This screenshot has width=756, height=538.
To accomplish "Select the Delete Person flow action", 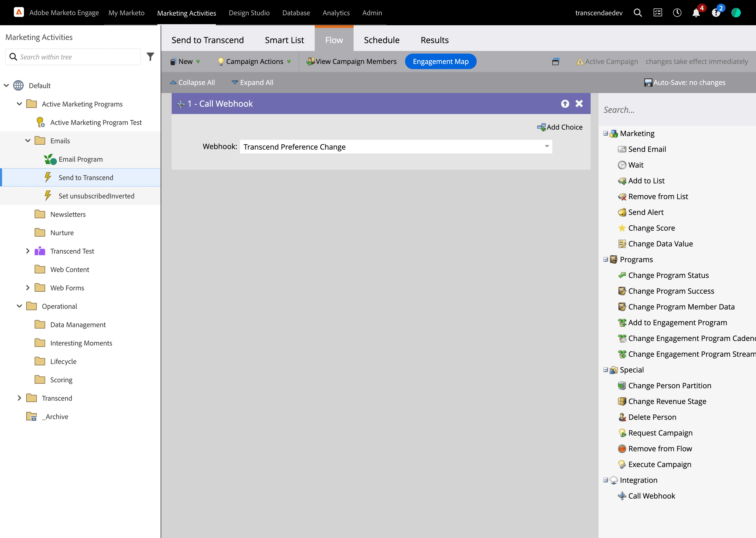I will tap(652, 417).
